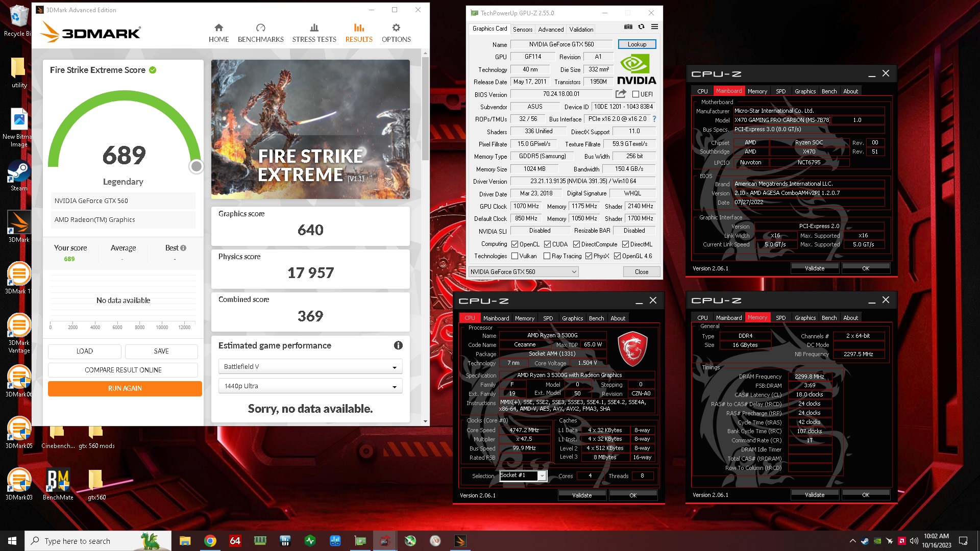Screen dimensions: 980x551
Task: Open the BENCHMARKS section in 3DMark
Action: tap(260, 33)
